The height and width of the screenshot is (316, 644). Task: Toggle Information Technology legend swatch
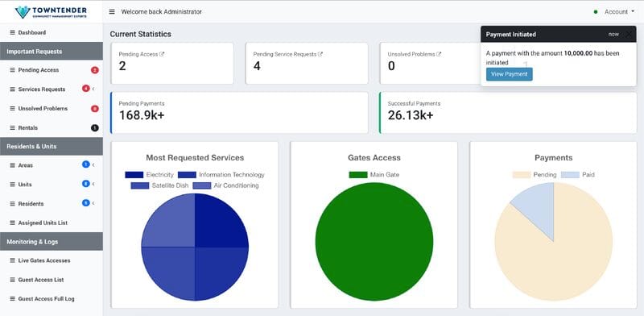(x=187, y=175)
